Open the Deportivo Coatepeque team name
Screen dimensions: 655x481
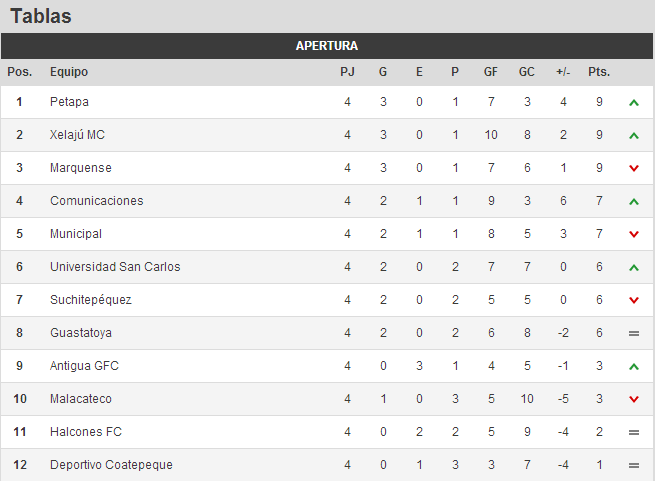click(111, 465)
